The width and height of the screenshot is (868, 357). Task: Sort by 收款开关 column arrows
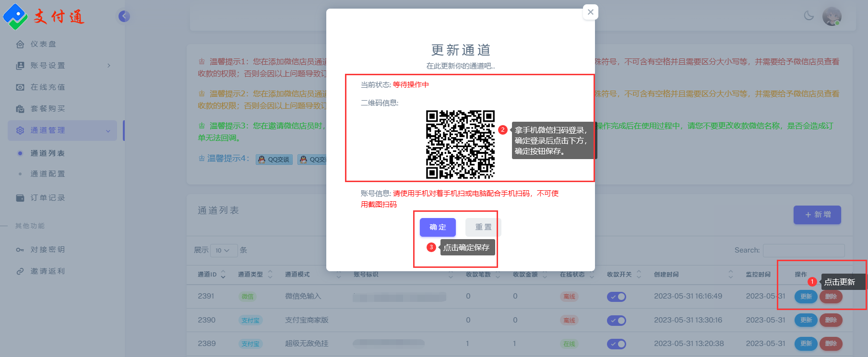tap(639, 275)
